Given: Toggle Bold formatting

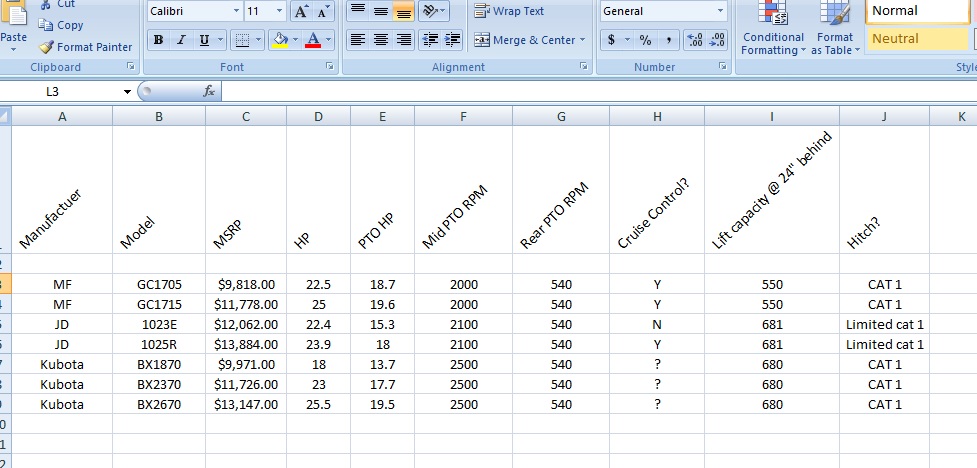Looking at the screenshot, I should [158, 41].
